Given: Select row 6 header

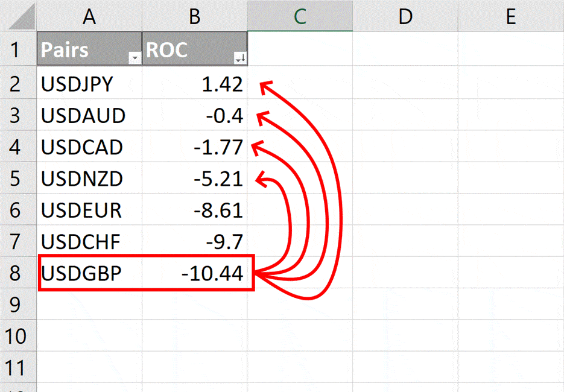Looking at the screenshot, I should [18, 209].
